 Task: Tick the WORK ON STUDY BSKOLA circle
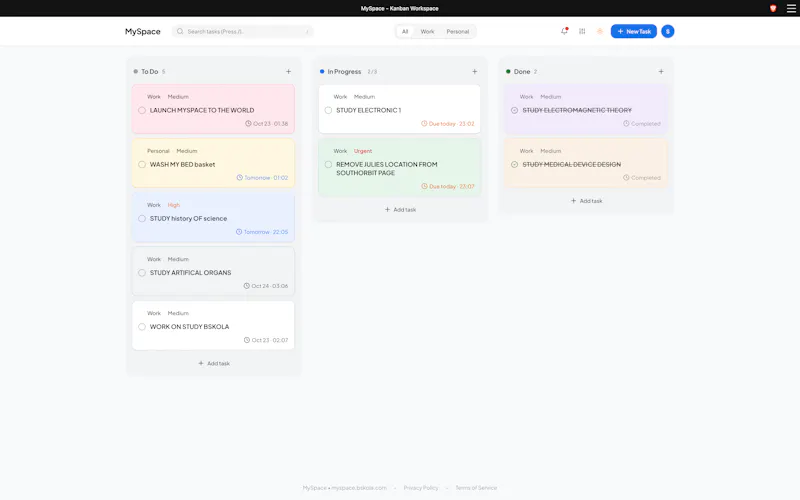coord(142,327)
